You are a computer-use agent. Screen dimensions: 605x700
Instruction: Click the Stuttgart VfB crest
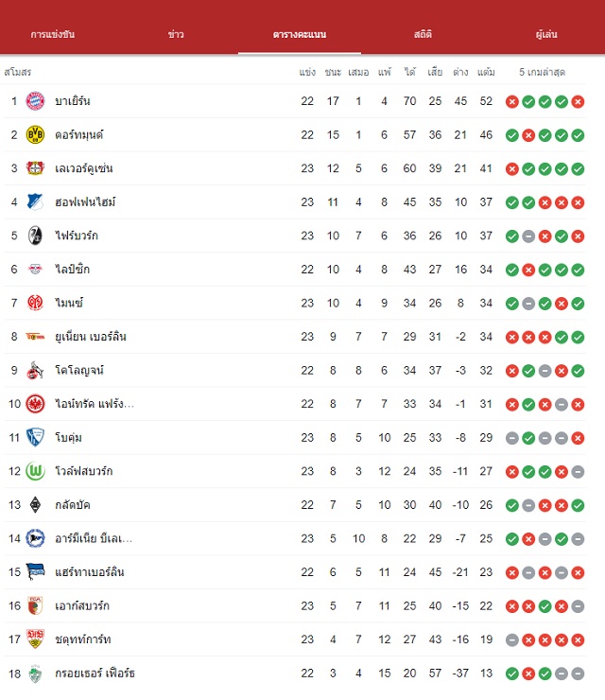tap(35, 639)
